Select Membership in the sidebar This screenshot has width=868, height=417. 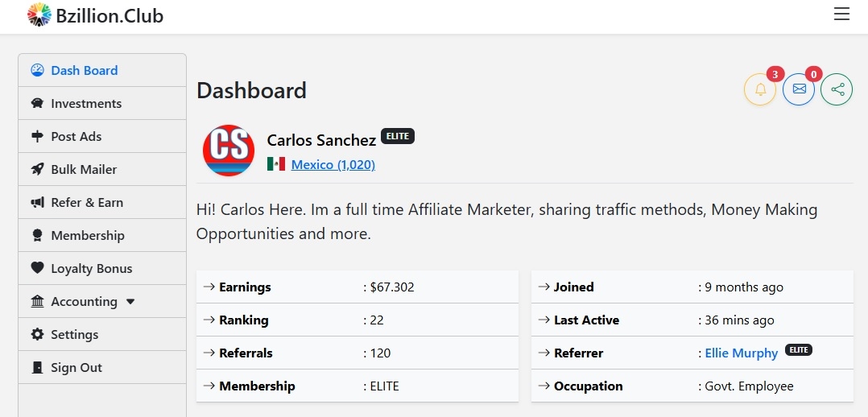[87, 235]
